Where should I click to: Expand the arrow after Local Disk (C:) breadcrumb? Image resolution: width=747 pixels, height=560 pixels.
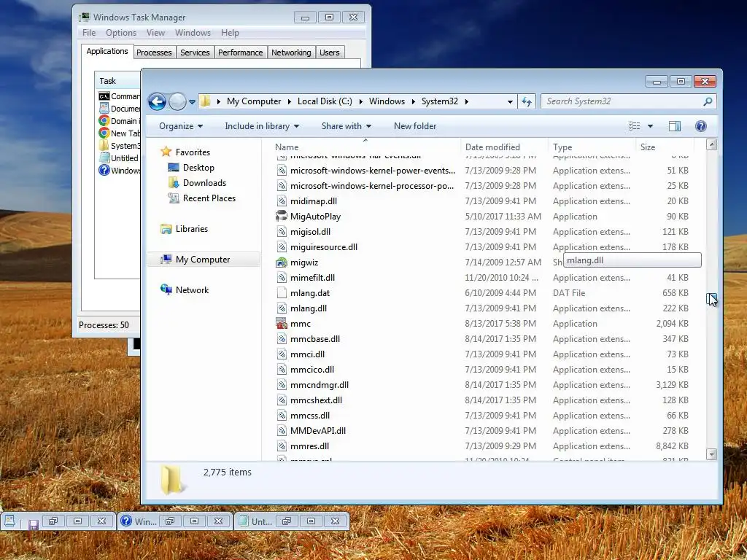[x=360, y=101]
